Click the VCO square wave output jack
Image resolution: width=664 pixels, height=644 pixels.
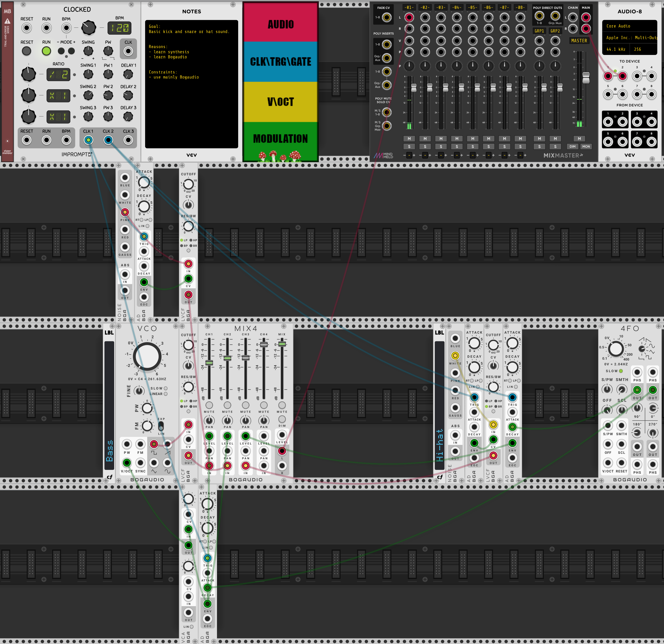[154, 444]
